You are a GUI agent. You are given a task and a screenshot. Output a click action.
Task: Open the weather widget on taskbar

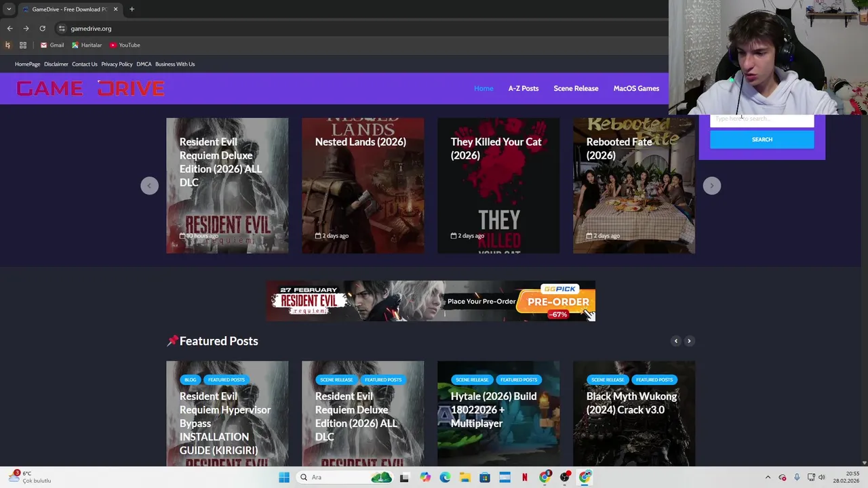click(x=31, y=477)
